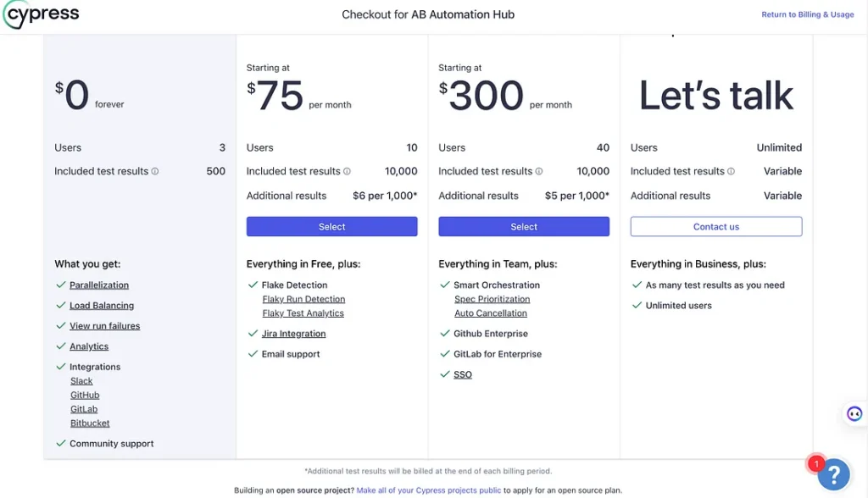Open the Load Balancing link
Image resolution: width=868 pixels, height=498 pixels.
(102, 306)
